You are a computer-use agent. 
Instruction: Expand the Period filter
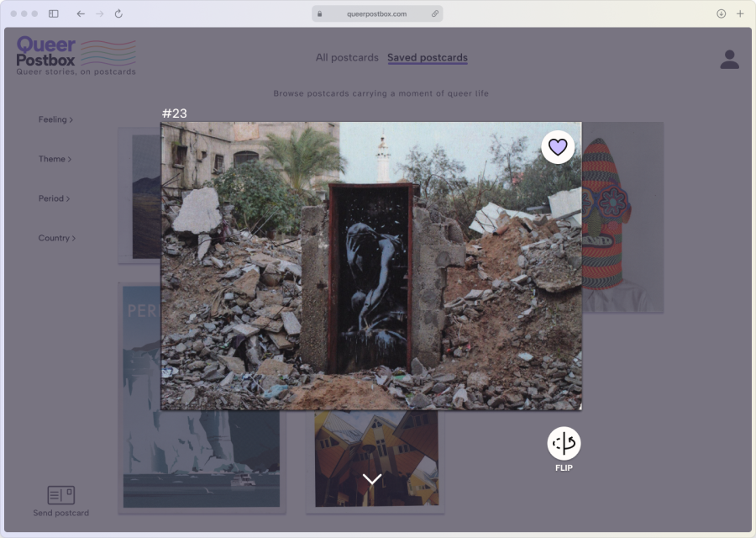click(54, 198)
